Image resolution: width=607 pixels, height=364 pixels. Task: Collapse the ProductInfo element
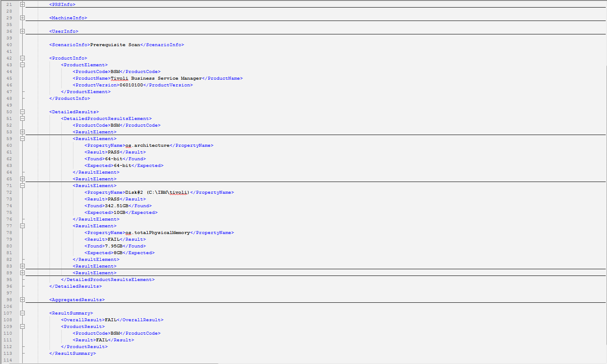click(22, 58)
